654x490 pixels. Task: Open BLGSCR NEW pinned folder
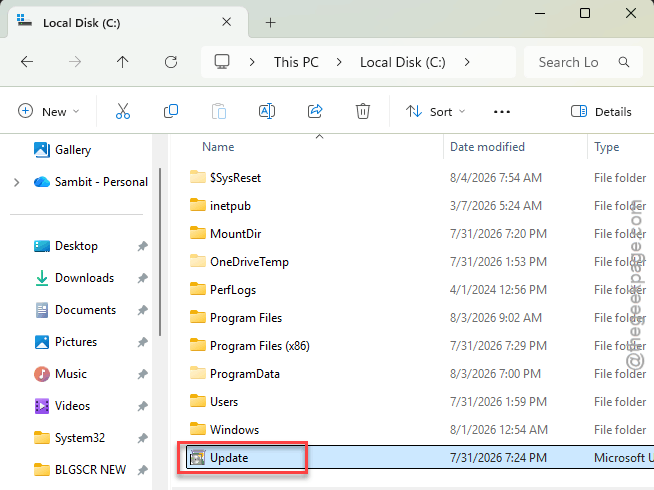pos(80,470)
